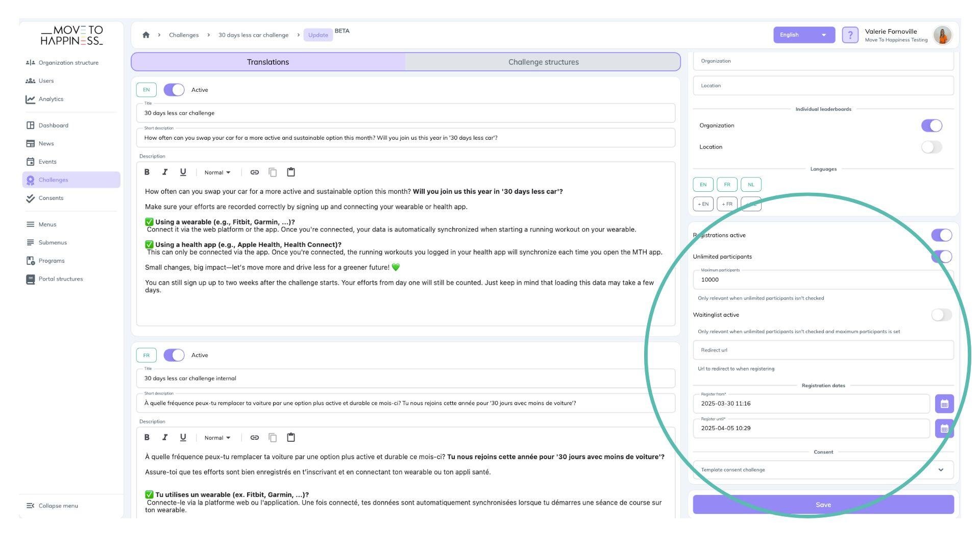Open the help question mark button
This screenshot has width=980, height=551.
[850, 35]
